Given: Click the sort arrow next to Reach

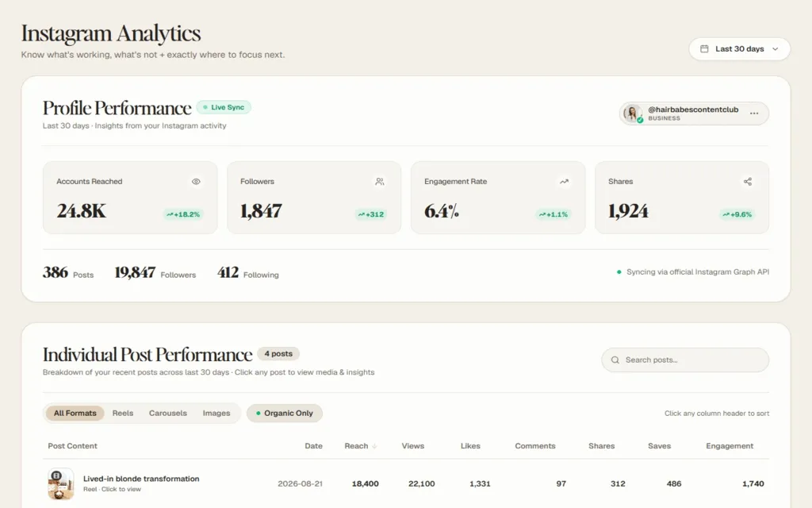Looking at the screenshot, I should point(374,446).
